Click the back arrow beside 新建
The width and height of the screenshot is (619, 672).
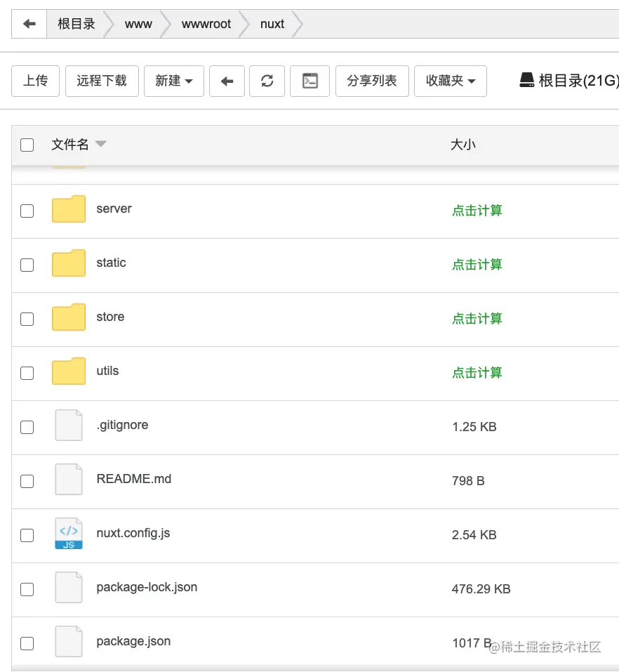click(x=227, y=81)
